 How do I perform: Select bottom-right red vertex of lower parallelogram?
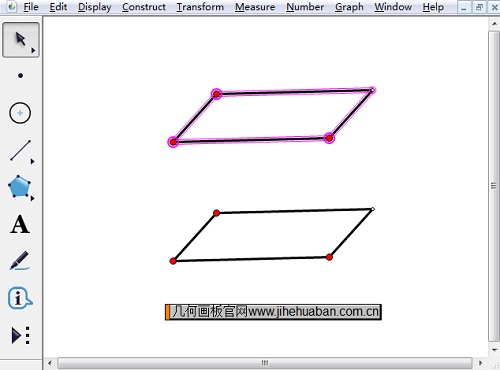(329, 257)
